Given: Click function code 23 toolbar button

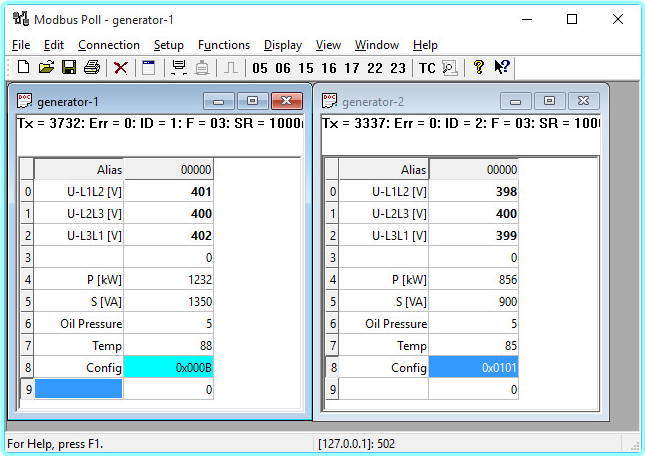Looking at the screenshot, I should pyautogui.click(x=398, y=68).
